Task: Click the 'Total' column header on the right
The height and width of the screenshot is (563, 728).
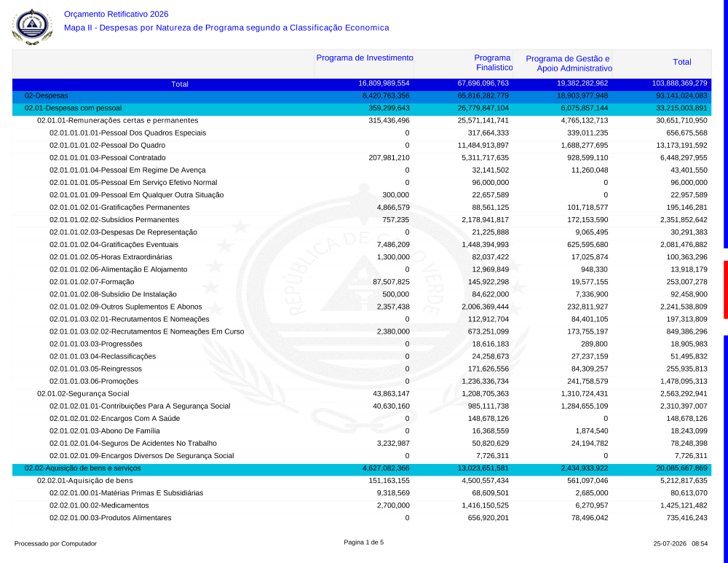Action: [x=681, y=62]
